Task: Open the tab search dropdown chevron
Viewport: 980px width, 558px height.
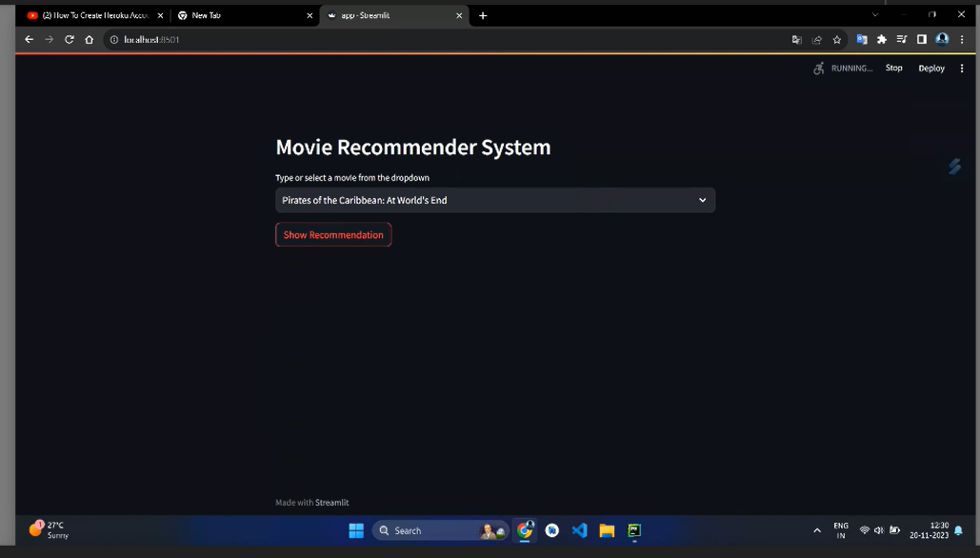Action: point(875,15)
